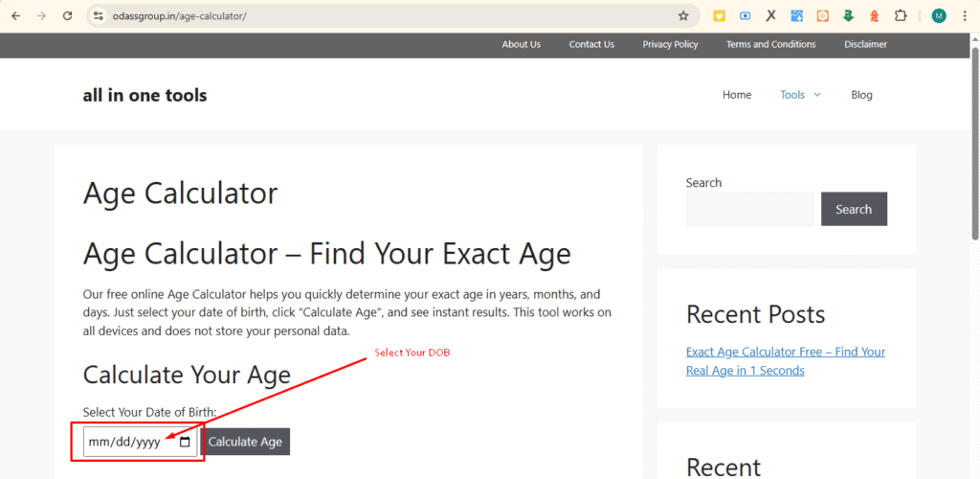Click the blue image extension icon
Image resolution: width=980 pixels, height=479 pixels.
[797, 16]
